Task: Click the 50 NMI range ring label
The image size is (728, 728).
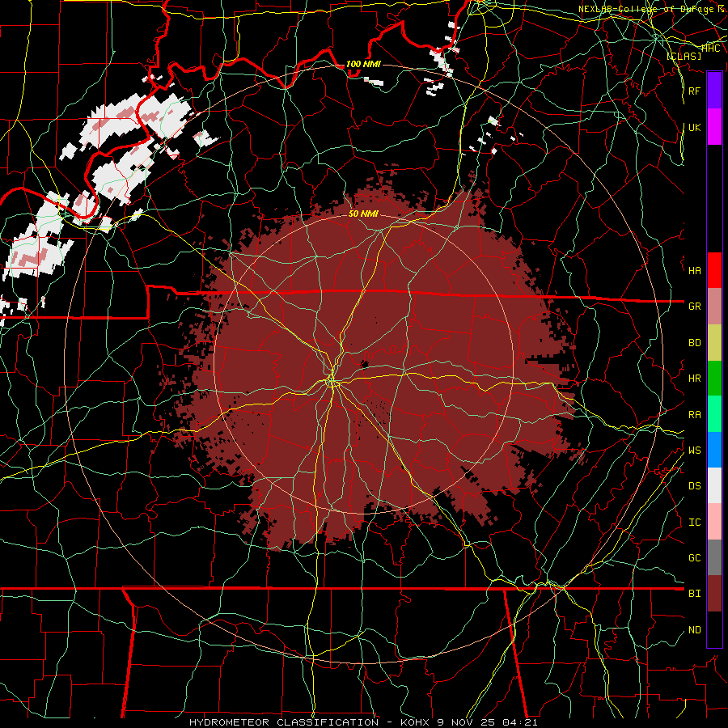Action: pyautogui.click(x=363, y=214)
